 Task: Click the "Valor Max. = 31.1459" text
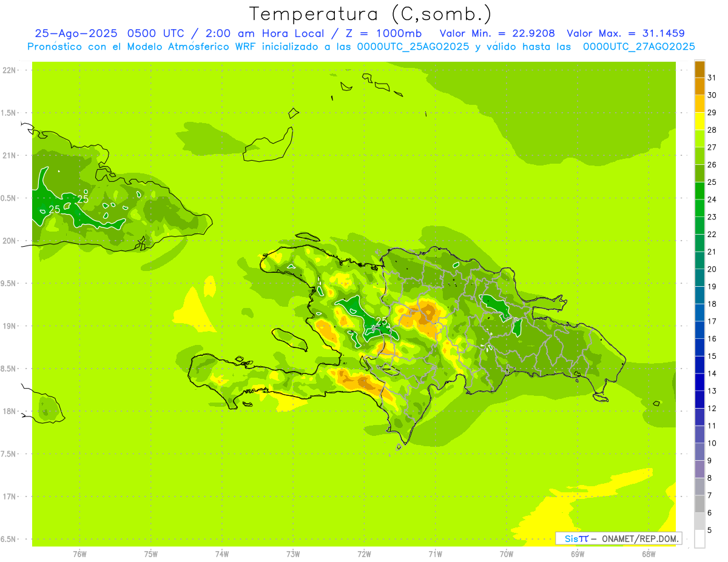click(x=625, y=33)
